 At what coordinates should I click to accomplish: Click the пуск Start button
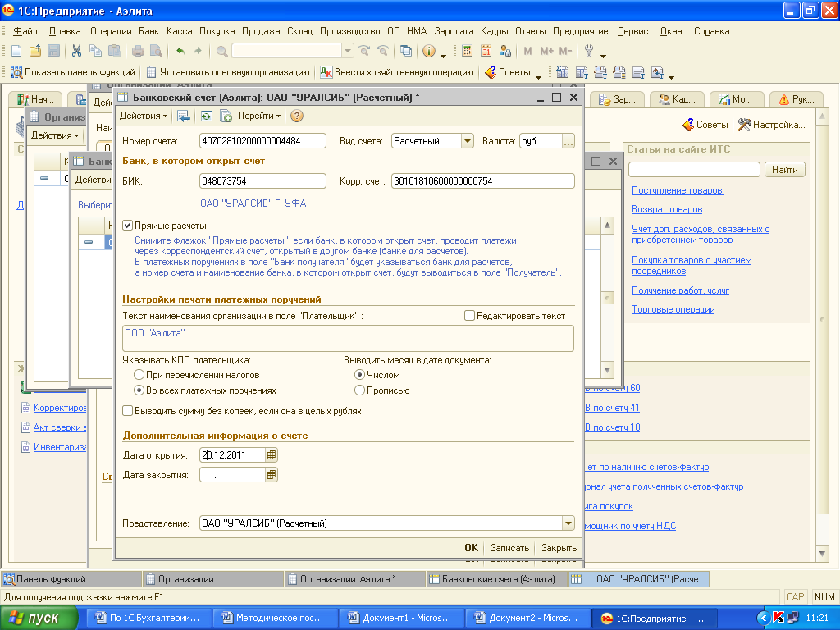pos(39,619)
